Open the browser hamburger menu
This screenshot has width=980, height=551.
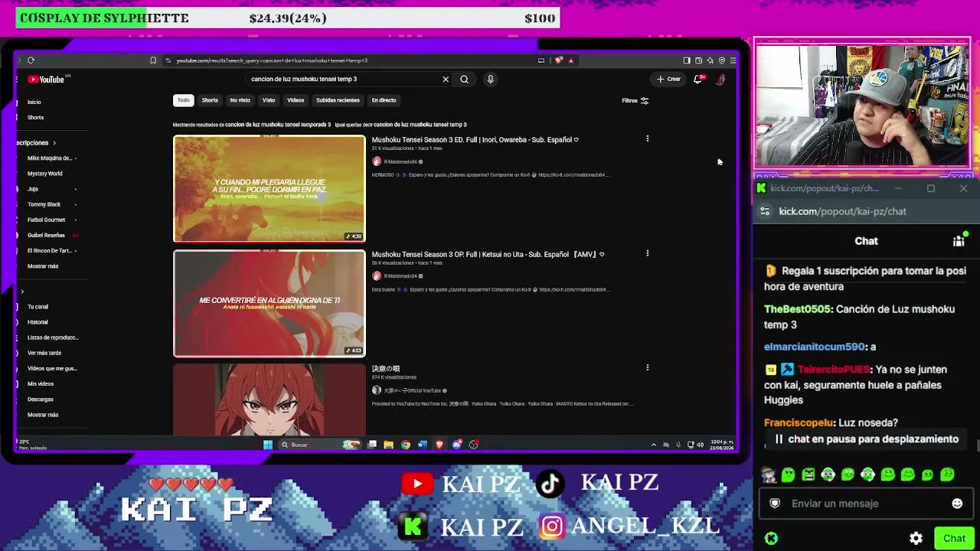pos(733,60)
